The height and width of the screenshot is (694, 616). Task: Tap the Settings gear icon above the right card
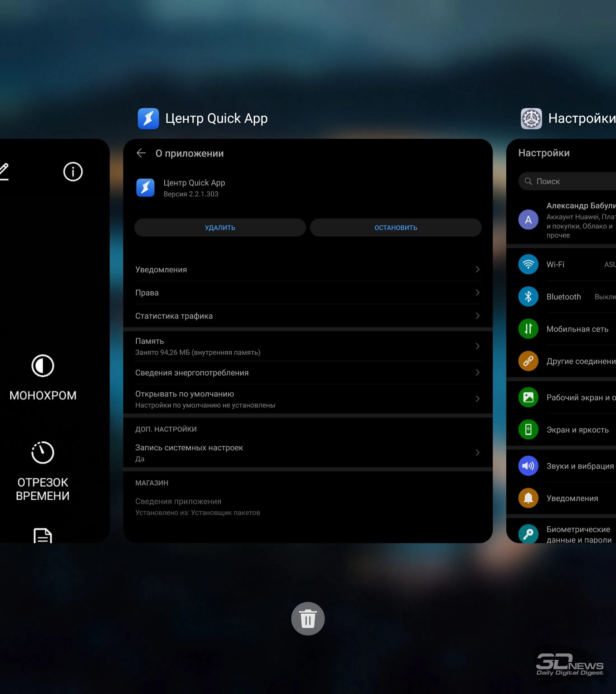pyautogui.click(x=531, y=118)
